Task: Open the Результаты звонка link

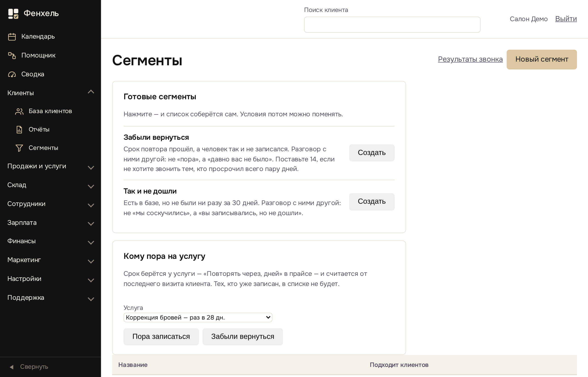Action: tap(470, 59)
